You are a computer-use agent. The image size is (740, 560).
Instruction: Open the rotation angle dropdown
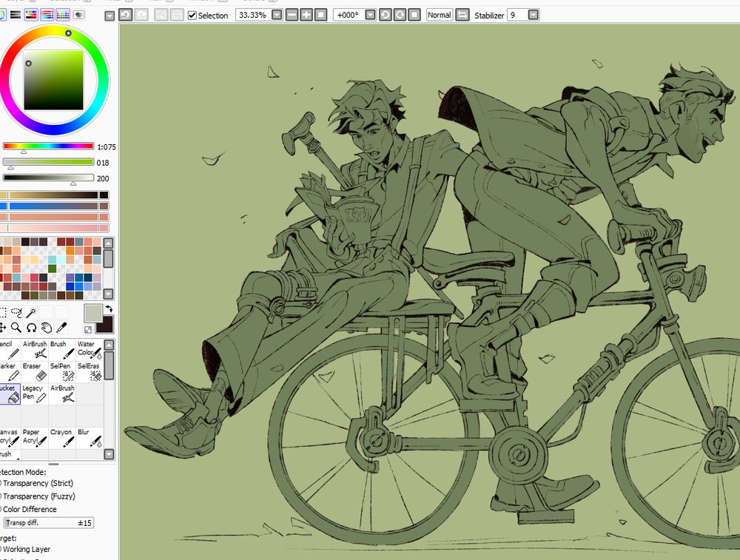371,15
